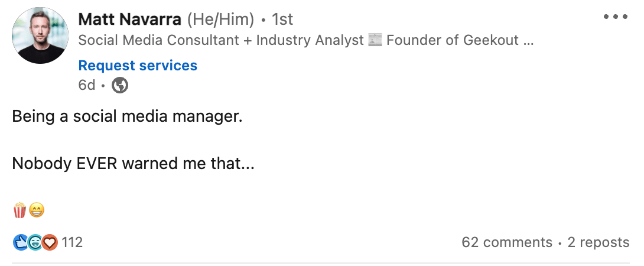Open the 112 reactions list

72,242
